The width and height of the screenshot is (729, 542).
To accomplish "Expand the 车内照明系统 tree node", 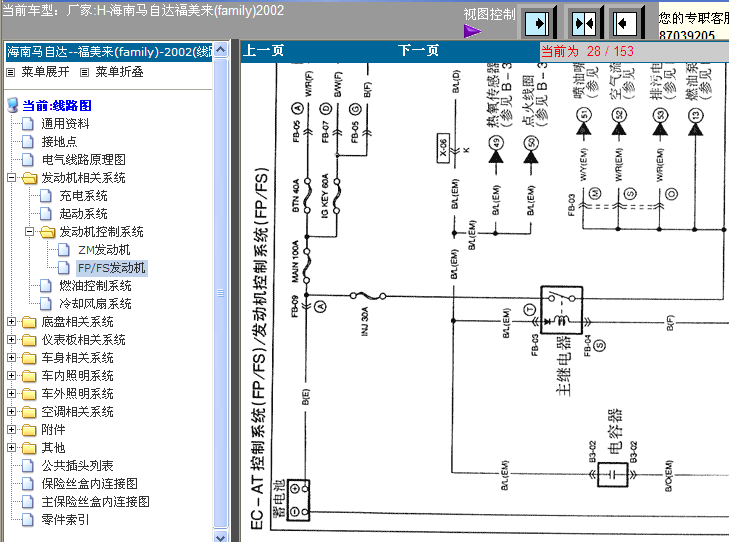I will 12,376.
